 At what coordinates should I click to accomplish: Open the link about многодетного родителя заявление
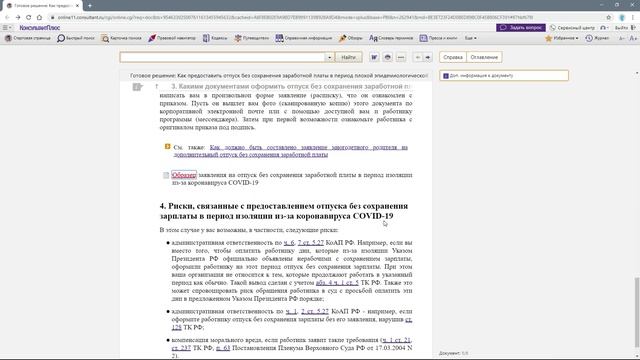pos(290,151)
